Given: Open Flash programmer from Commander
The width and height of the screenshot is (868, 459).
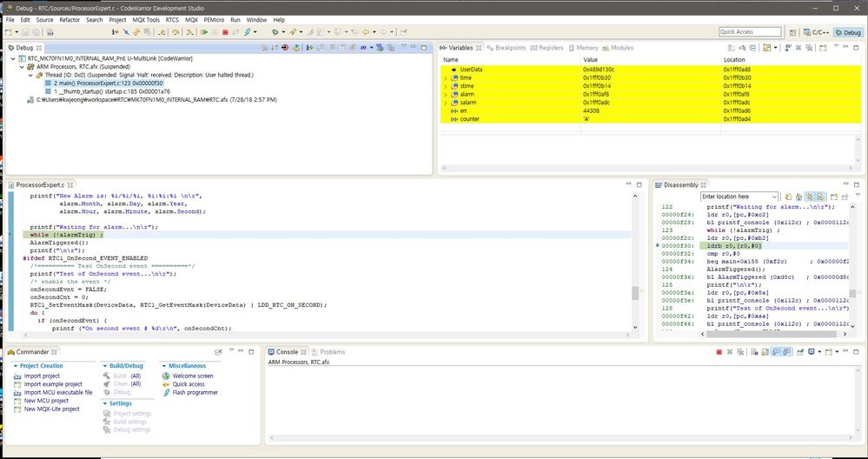Looking at the screenshot, I should (195, 393).
